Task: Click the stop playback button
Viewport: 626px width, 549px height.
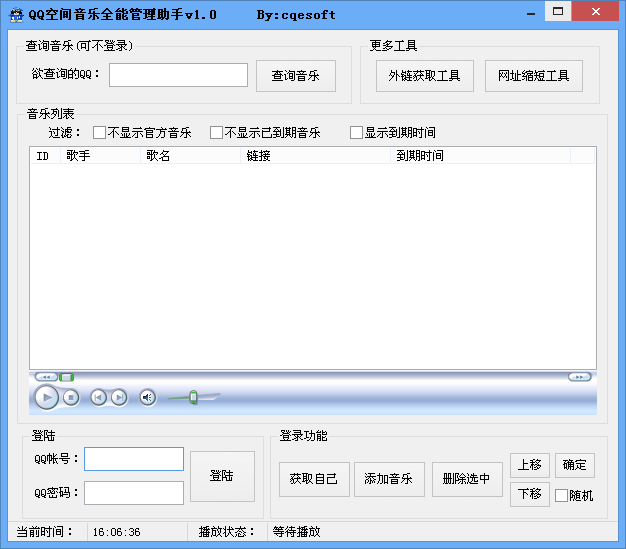Action: [71, 397]
